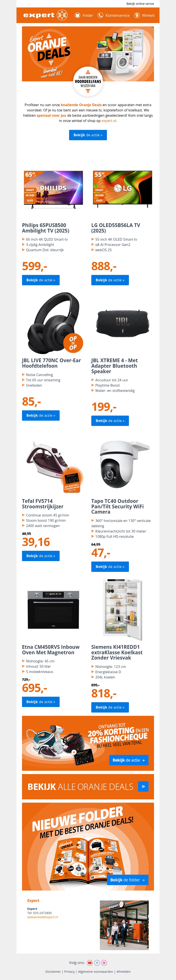Click Bekijk de actie for Philips 65PUS8500

coord(41,280)
